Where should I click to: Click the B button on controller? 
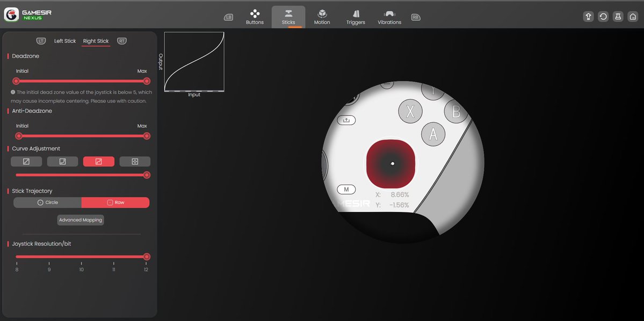click(x=456, y=111)
